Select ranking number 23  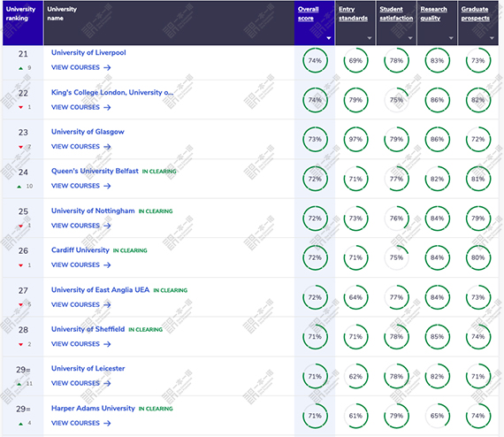[23, 133]
